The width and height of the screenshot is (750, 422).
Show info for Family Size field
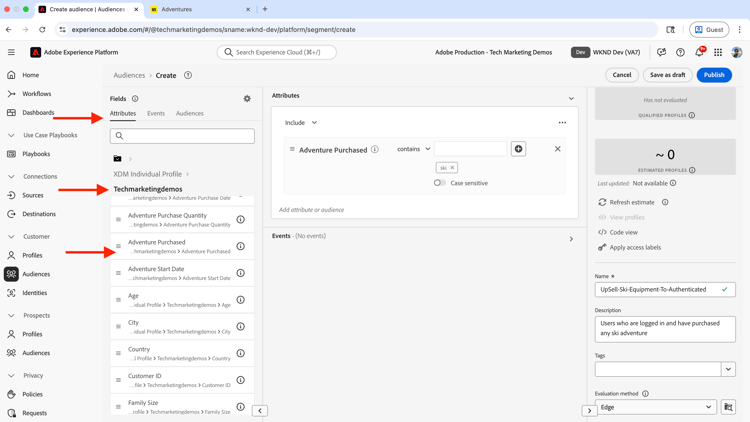pyautogui.click(x=241, y=407)
